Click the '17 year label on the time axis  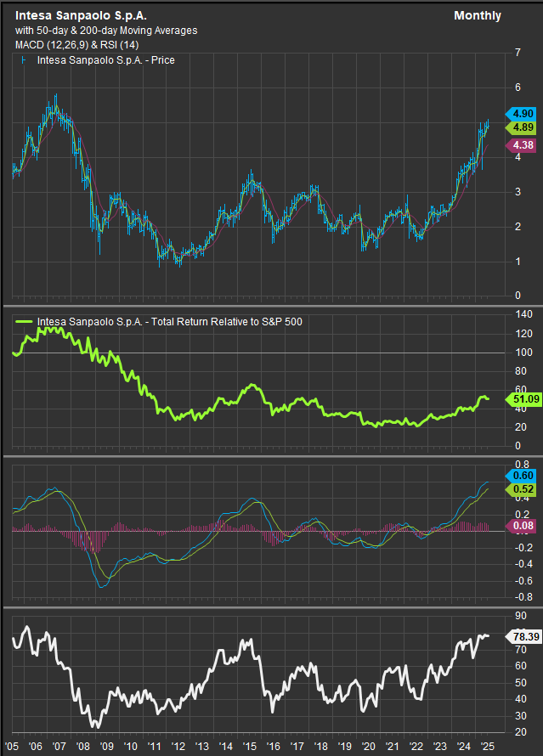297,747
